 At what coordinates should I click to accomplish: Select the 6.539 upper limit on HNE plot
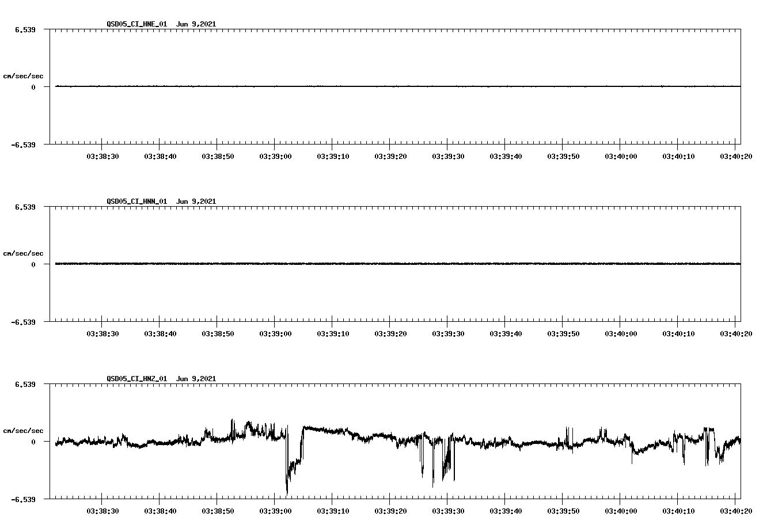(x=25, y=29)
